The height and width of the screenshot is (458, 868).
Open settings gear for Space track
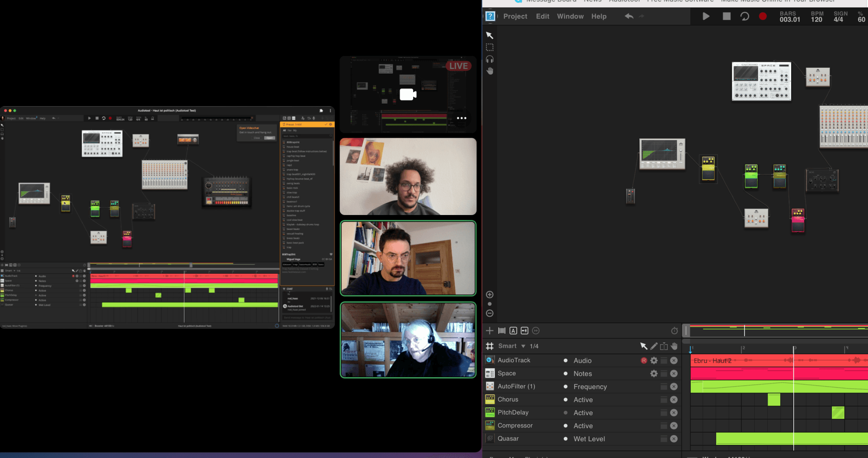(654, 374)
